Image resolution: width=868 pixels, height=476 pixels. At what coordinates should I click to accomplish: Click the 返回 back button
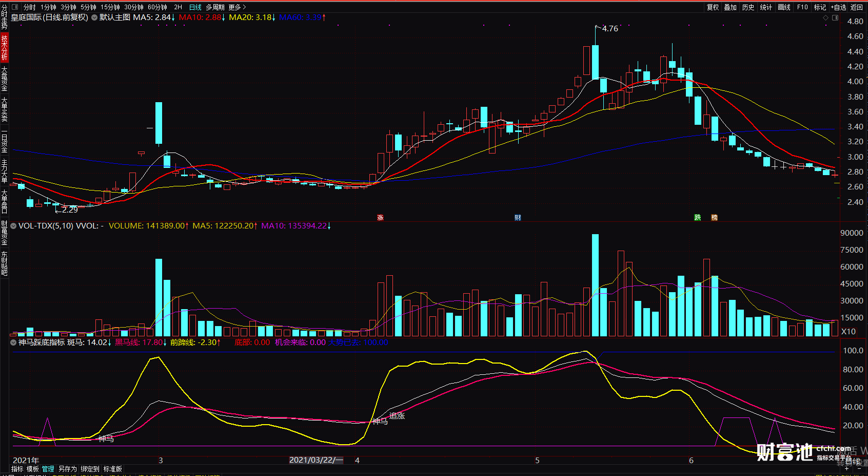[857, 7]
